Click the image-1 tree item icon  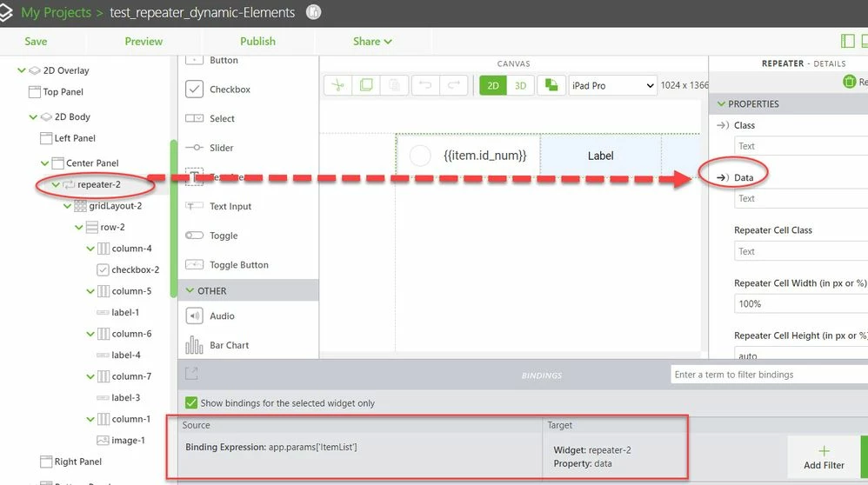103,440
